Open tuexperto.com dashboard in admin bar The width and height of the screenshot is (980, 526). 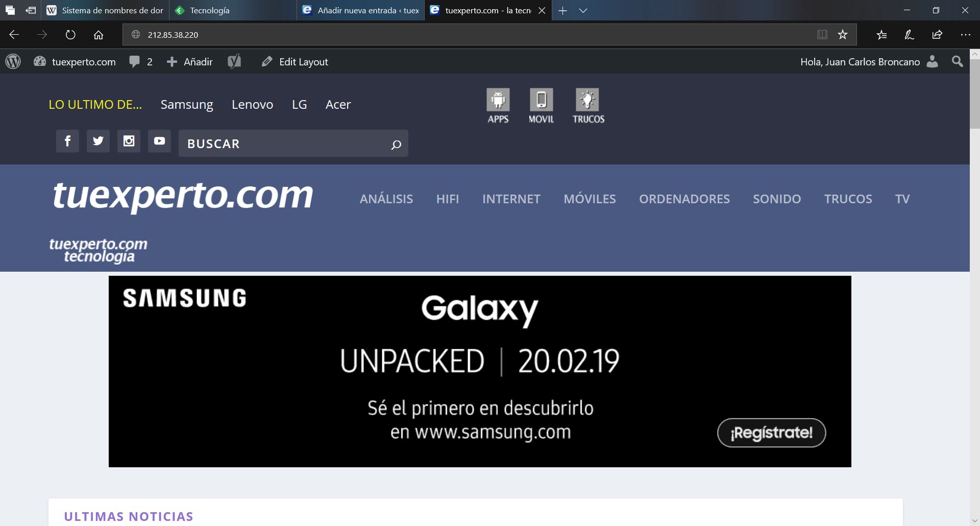[75, 62]
